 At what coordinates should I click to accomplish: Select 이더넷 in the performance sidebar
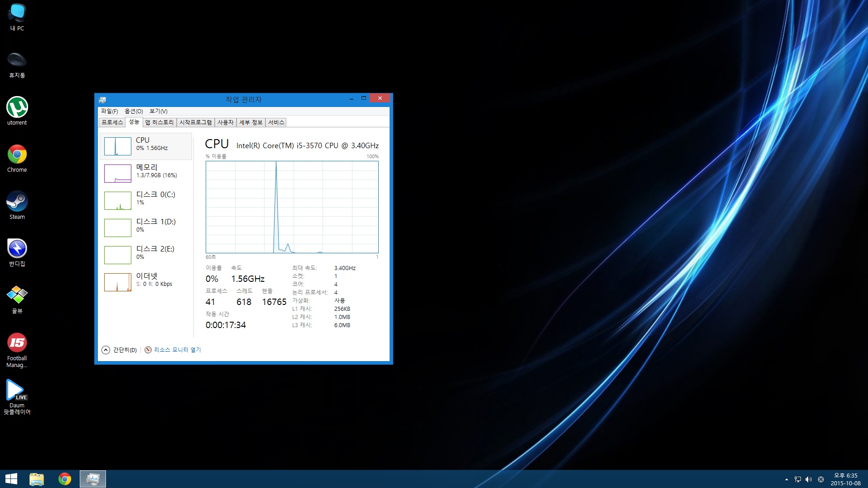pyautogui.click(x=146, y=282)
